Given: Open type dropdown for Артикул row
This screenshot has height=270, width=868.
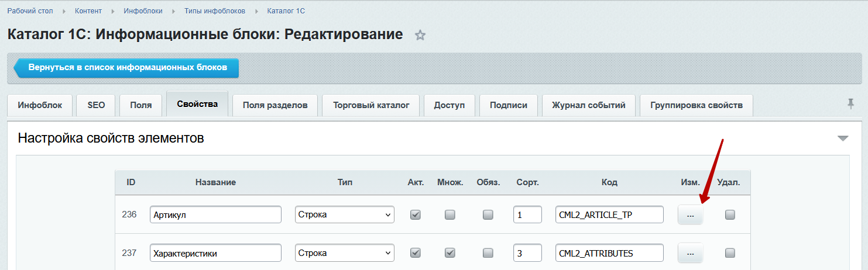Looking at the screenshot, I should [x=345, y=214].
